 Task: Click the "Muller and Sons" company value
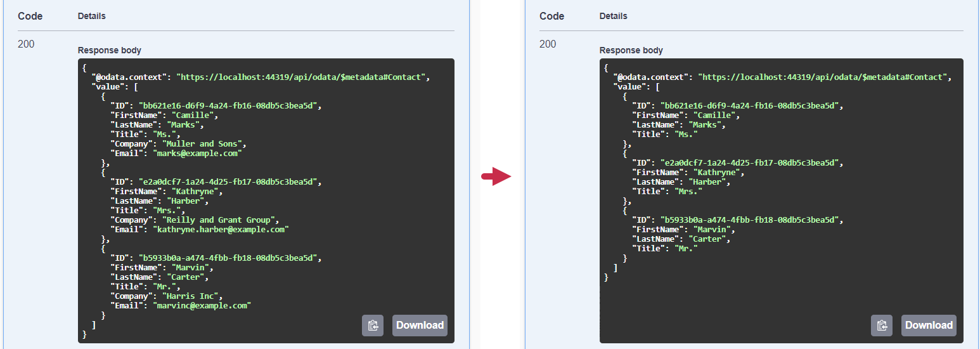[x=203, y=144]
